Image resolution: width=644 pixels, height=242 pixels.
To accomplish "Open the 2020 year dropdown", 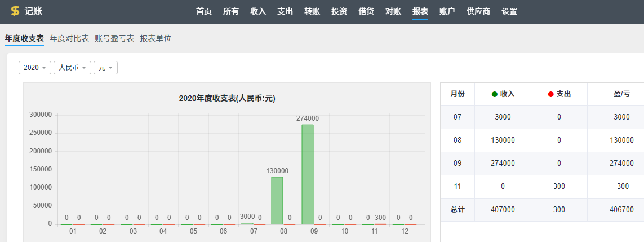I will click(35, 68).
